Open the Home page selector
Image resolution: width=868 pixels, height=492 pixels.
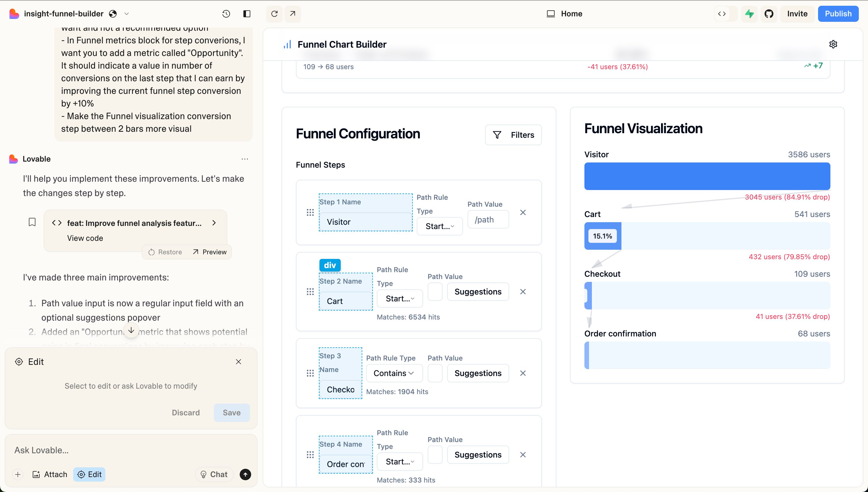click(x=565, y=14)
